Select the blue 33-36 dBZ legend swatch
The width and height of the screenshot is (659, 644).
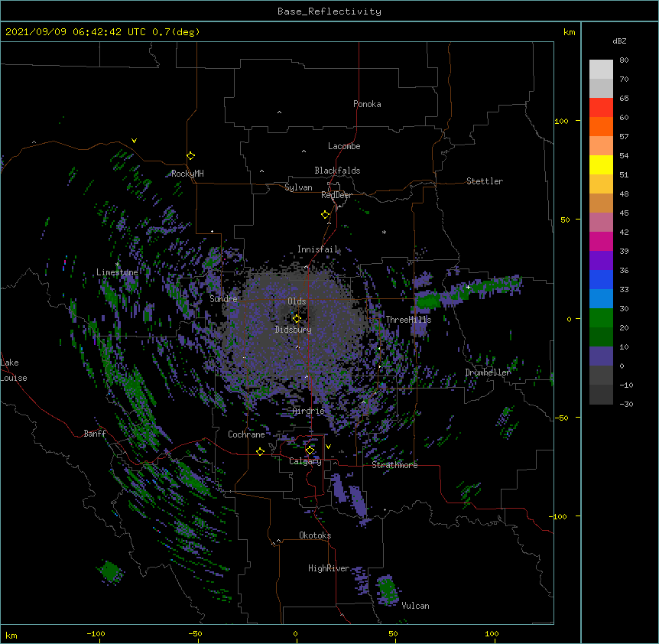[601, 279]
